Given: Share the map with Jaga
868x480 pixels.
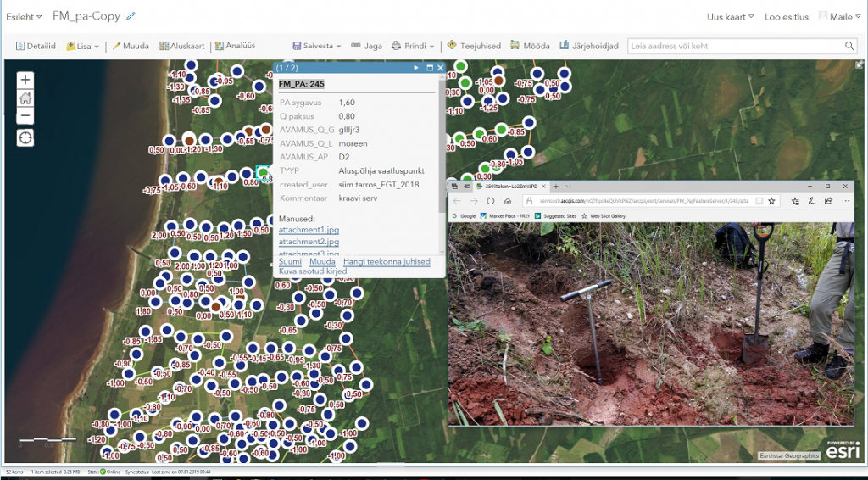Looking at the screenshot, I should pyautogui.click(x=366, y=46).
